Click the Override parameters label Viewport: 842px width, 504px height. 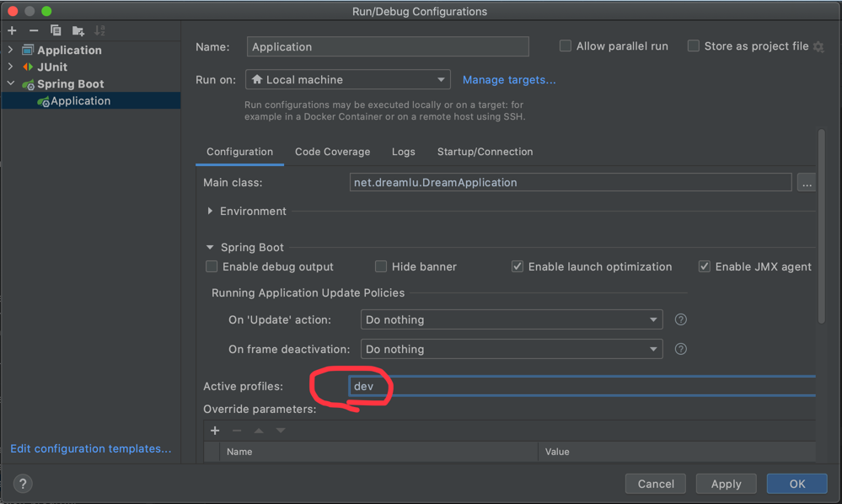click(260, 409)
